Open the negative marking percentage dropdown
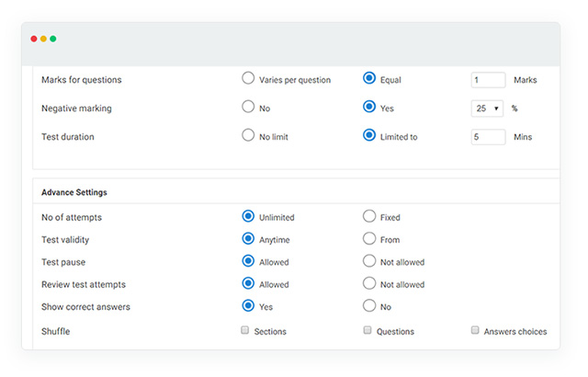The width and height of the screenshot is (588, 377). tap(488, 109)
